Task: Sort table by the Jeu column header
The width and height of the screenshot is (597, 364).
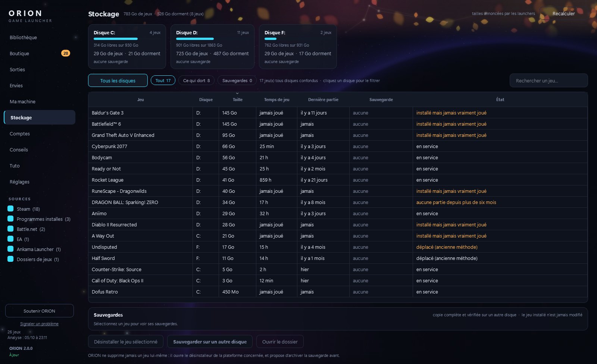Action: (140, 100)
